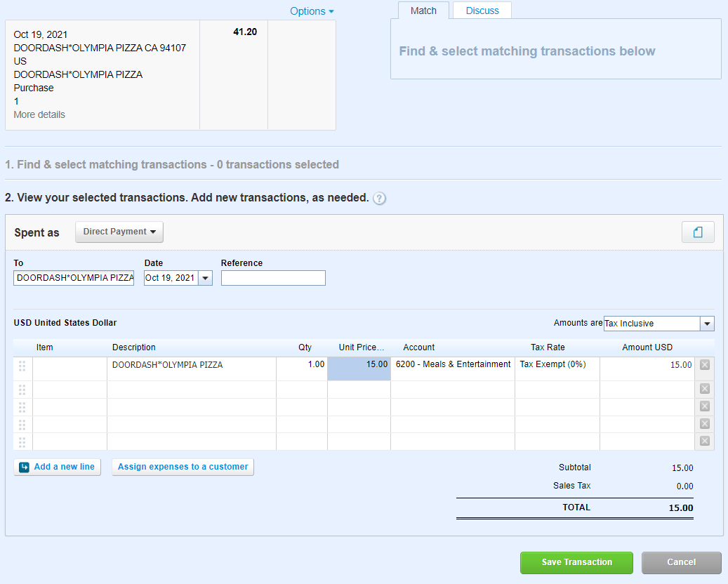Click the arrow icon on Add a new line

tap(25, 466)
